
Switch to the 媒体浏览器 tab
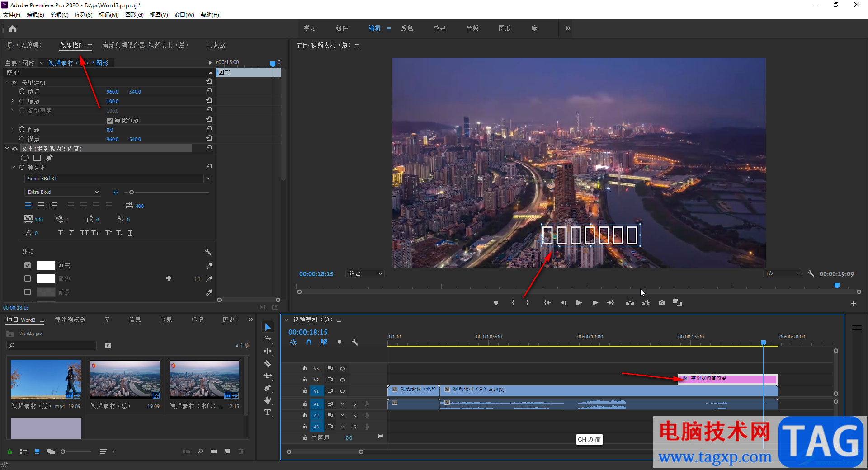[x=70, y=320]
